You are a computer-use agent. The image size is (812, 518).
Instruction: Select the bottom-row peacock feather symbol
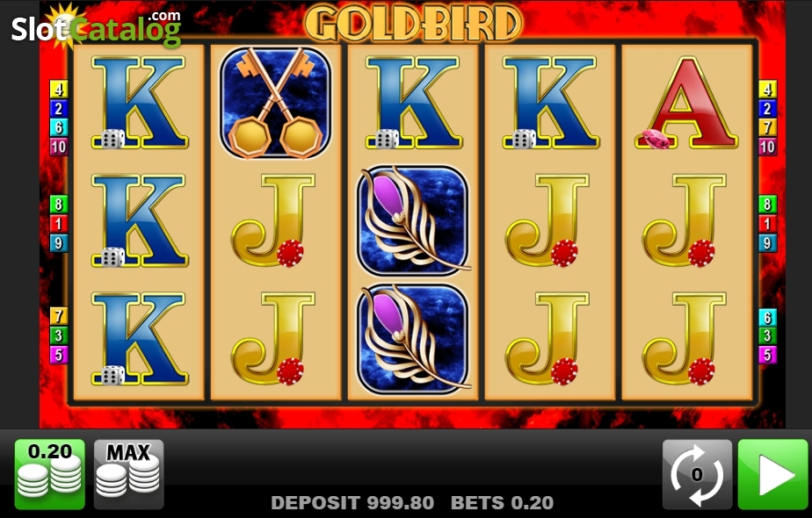(413, 340)
